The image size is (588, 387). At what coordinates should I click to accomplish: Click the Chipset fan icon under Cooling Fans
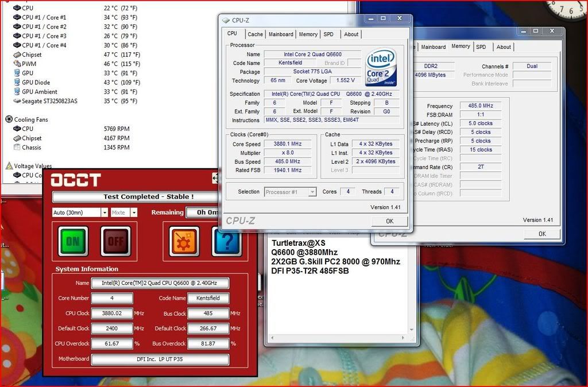[17, 138]
